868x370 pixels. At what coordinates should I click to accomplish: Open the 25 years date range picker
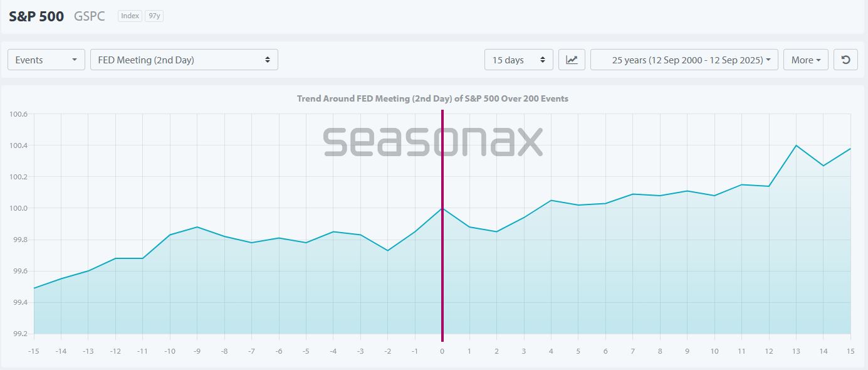[x=684, y=60]
